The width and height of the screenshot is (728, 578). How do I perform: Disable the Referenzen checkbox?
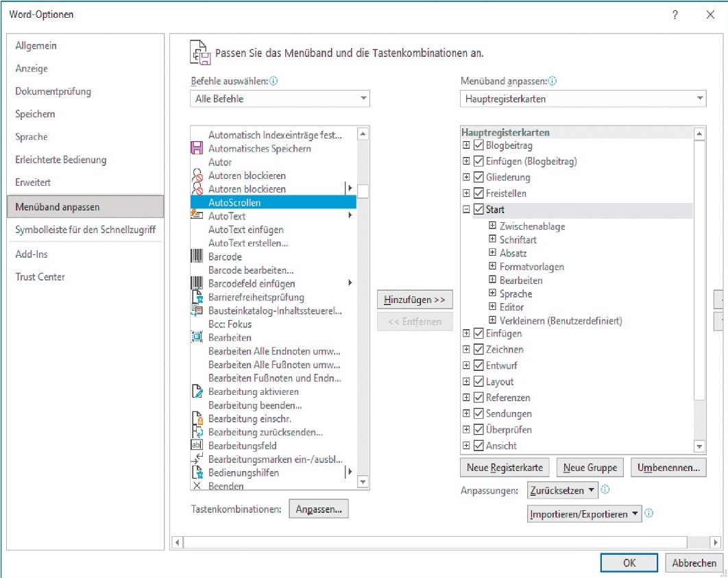click(x=478, y=398)
